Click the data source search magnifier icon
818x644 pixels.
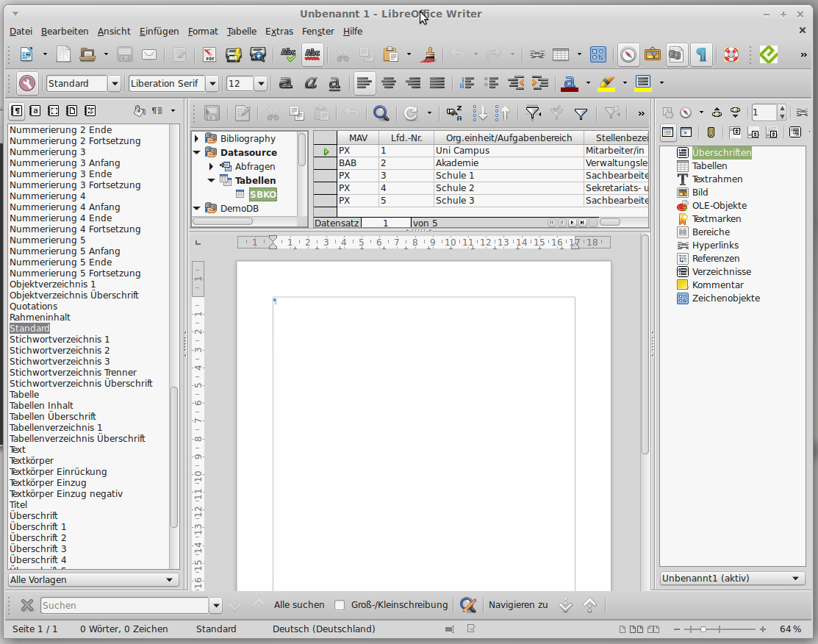click(381, 113)
